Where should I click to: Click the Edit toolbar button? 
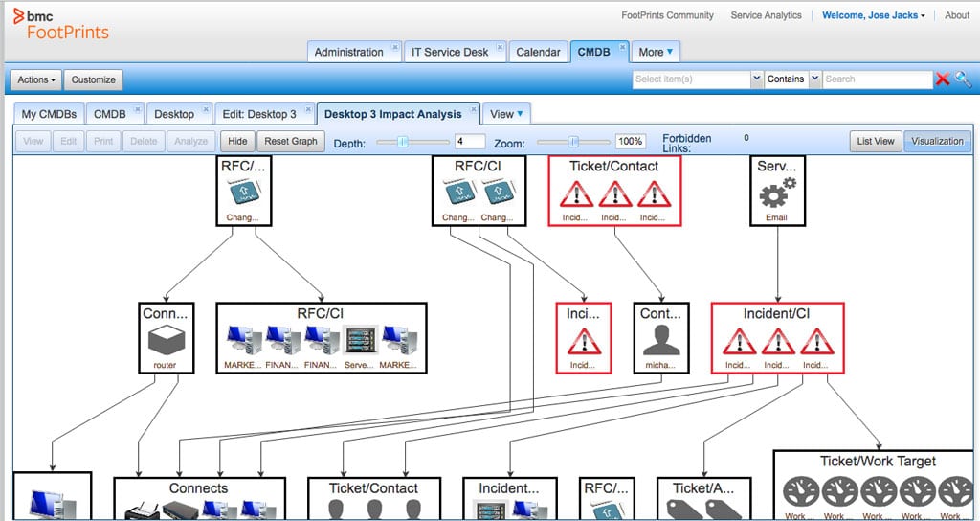(69, 141)
